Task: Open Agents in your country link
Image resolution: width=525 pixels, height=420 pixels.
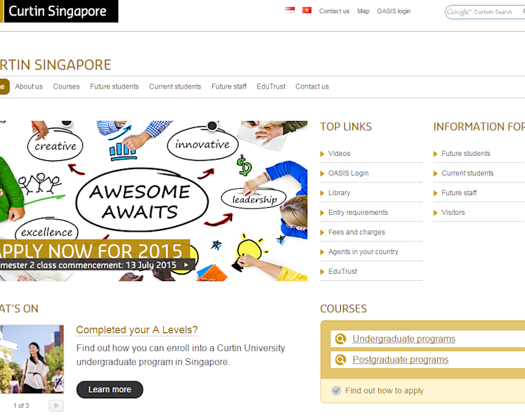Action: point(363,252)
